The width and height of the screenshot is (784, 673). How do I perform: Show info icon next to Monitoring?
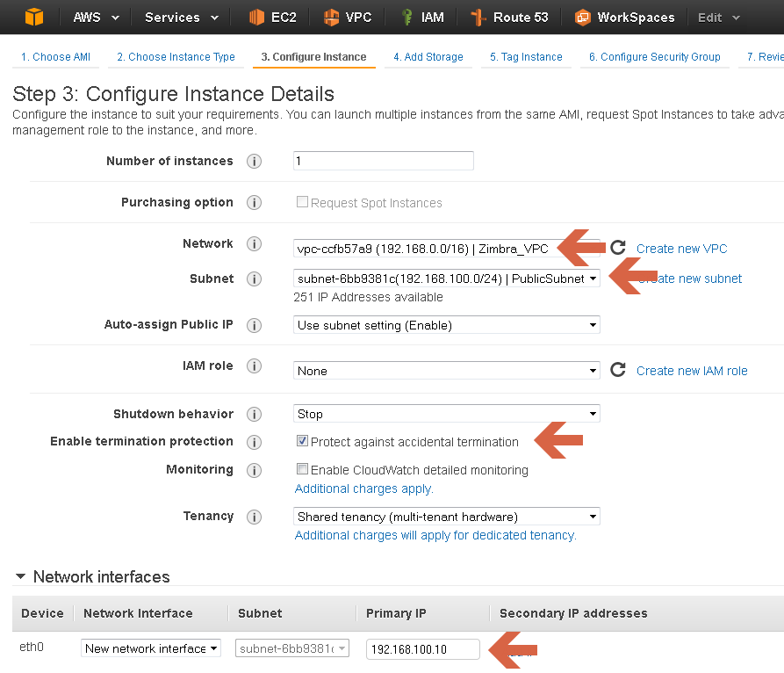coord(254,470)
